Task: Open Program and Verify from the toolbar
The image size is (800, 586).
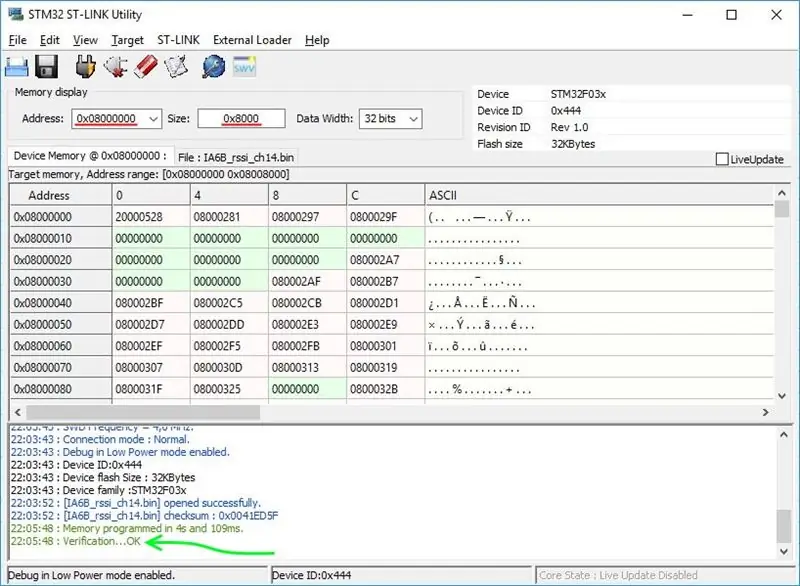Action: point(176,67)
